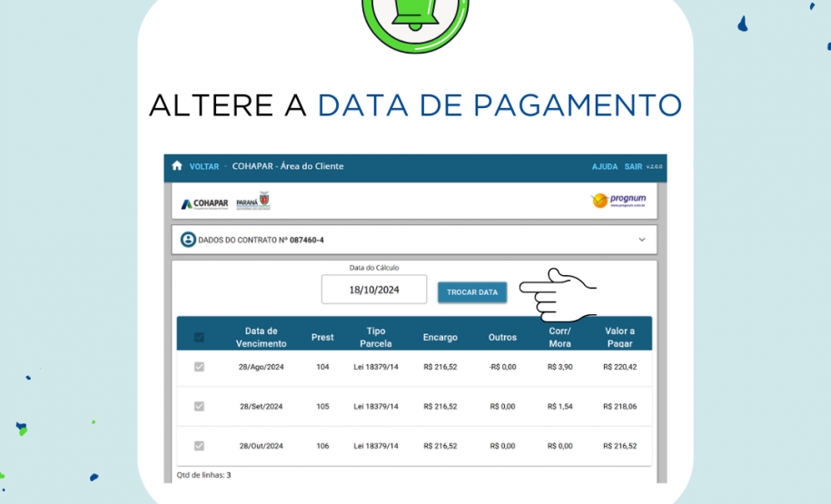Viewport: 831px width, 504px height.
Task: Toggle the checkbox for 28/Set/2024 row
Action: click(199, 407)
